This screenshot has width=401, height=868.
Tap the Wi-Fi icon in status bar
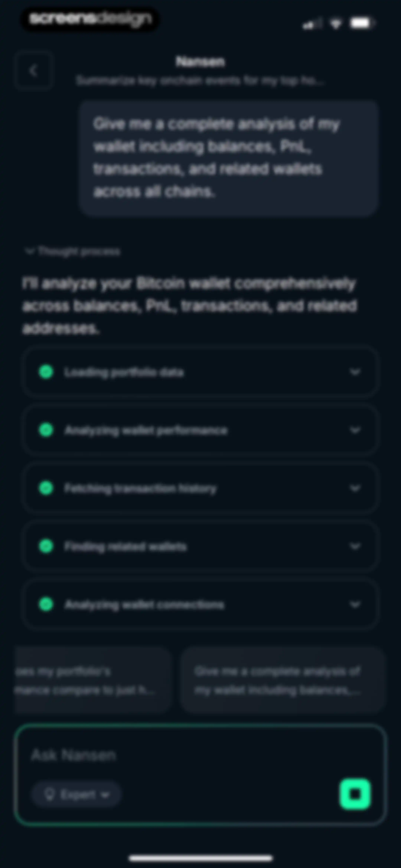335,24
